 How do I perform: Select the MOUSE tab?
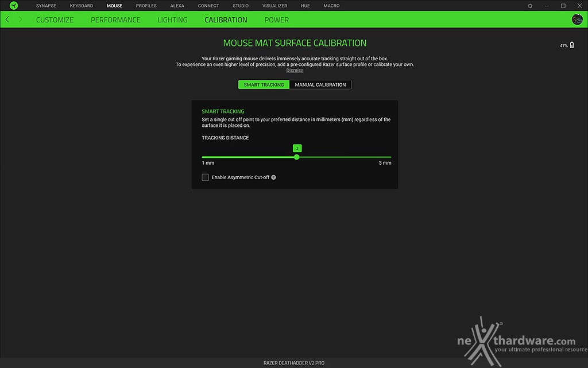click(x=114, y=6)
